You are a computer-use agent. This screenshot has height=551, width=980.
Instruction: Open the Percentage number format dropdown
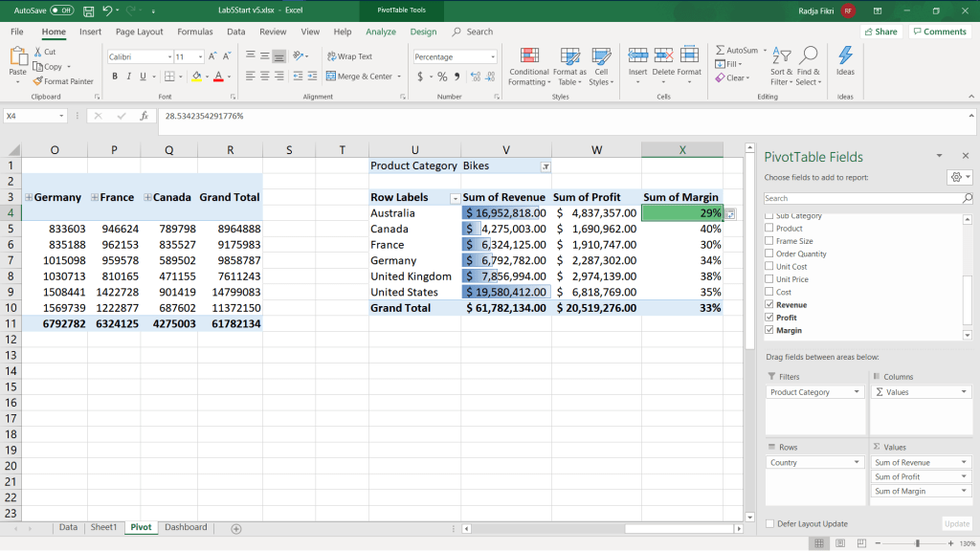(x=493, y=57)
